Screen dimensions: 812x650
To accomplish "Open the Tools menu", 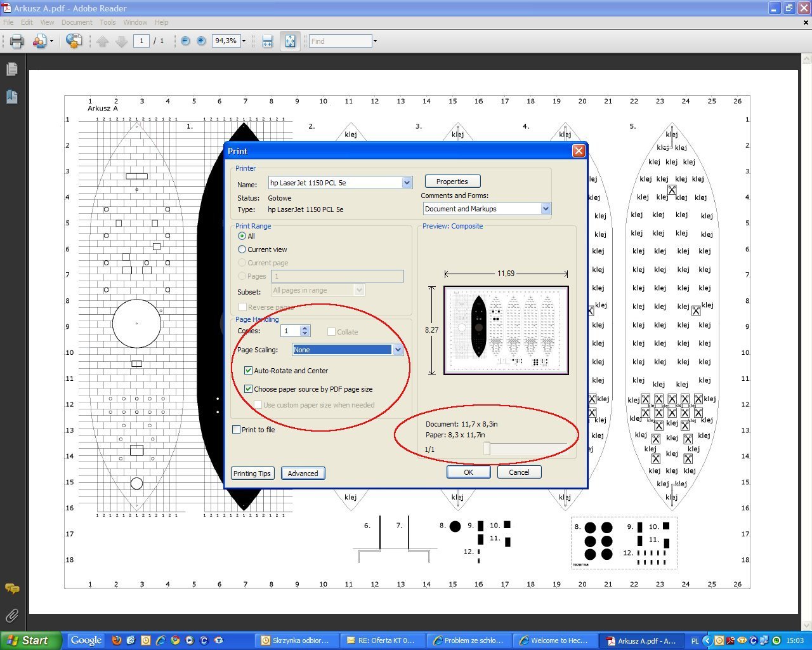I will tap(107, 22).
